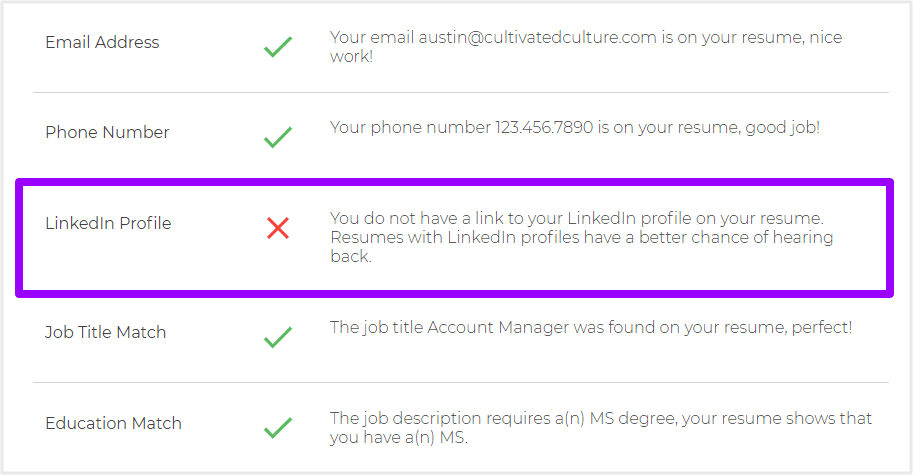Select the Job Title Match label
This screenshot has width=913, height=475.
pyautogui.click(x=105, y=332)
